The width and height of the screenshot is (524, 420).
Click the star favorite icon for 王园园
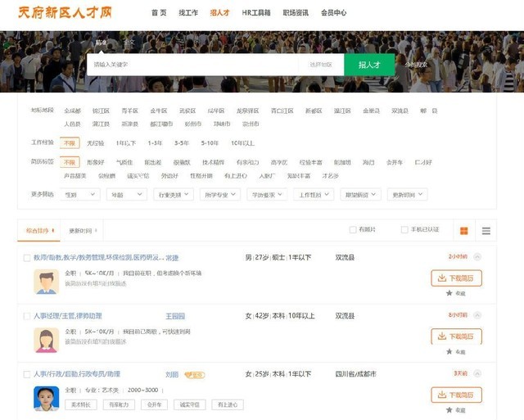pyautogui.click(x=449, y=351)
